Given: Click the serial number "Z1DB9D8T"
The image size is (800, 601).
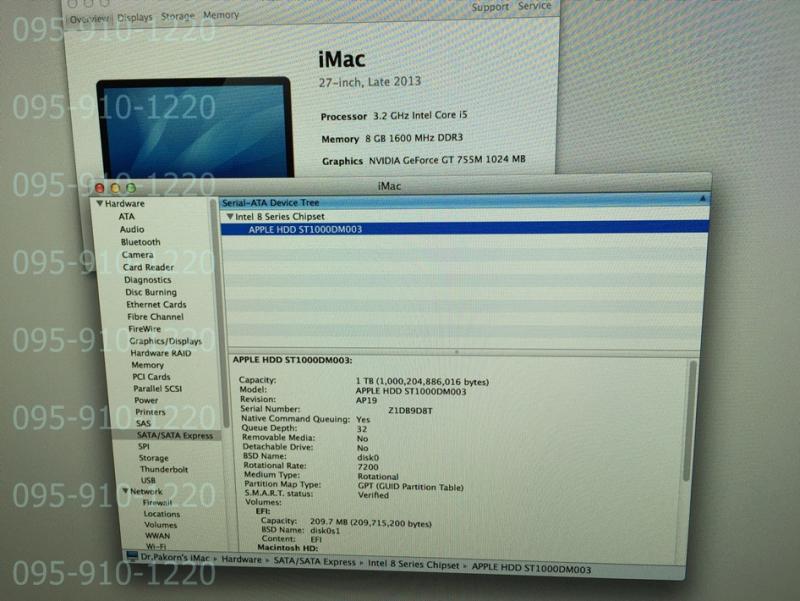Looking at the screenshot, I should point(410,411).
